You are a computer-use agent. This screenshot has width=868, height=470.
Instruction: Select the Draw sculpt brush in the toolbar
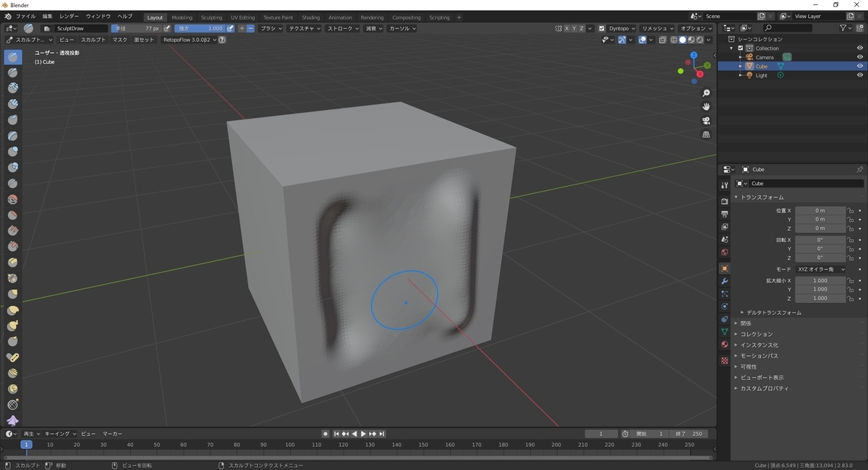(x=13, y=56)
